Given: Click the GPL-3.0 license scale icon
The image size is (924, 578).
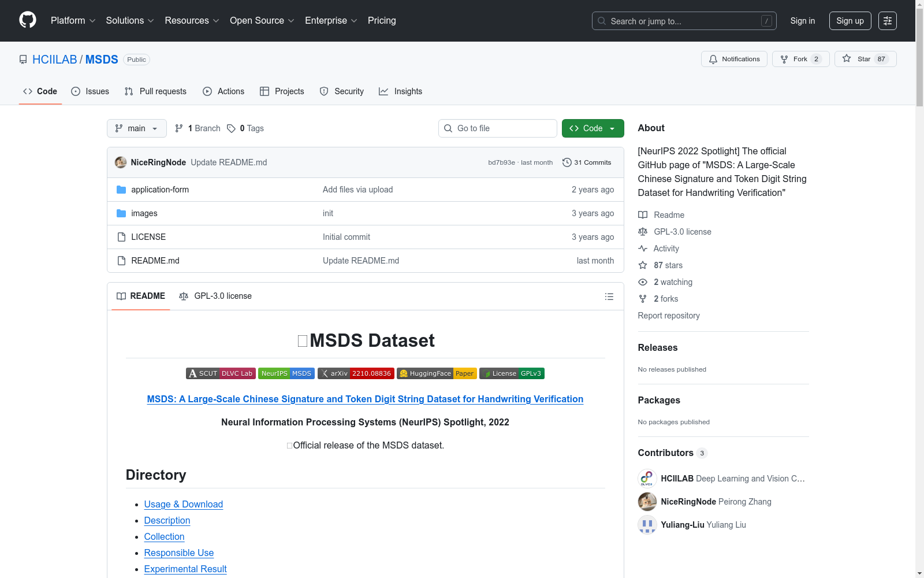Looking at the screenshot, I should (643, 232).
